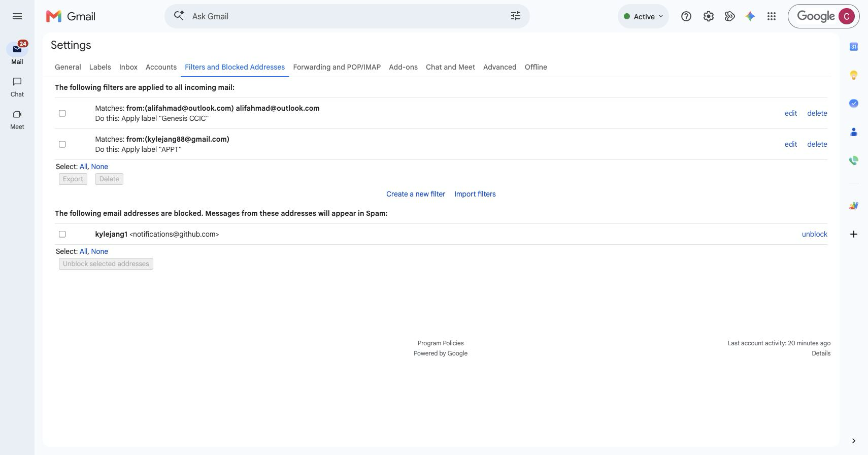Open Google Calendar side panel icon
This screenshot has height=455, width=868.
coord(854,47)
